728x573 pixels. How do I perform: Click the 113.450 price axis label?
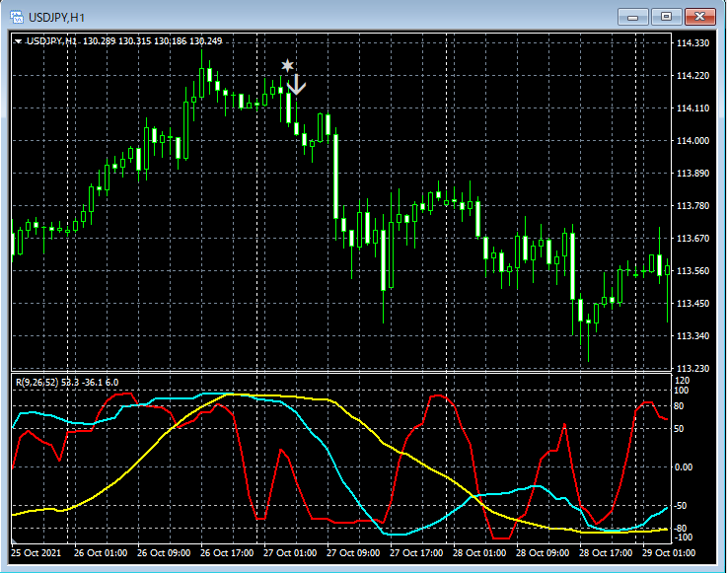coord(692,303)
